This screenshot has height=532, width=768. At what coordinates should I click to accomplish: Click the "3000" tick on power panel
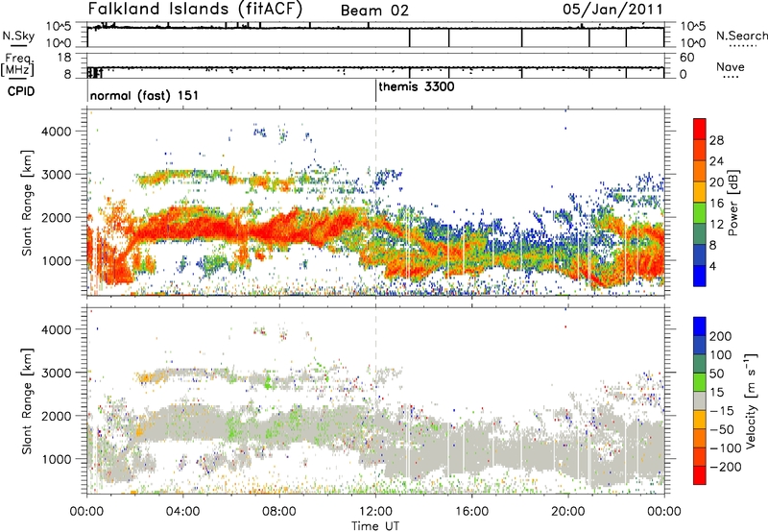(57, 175)
